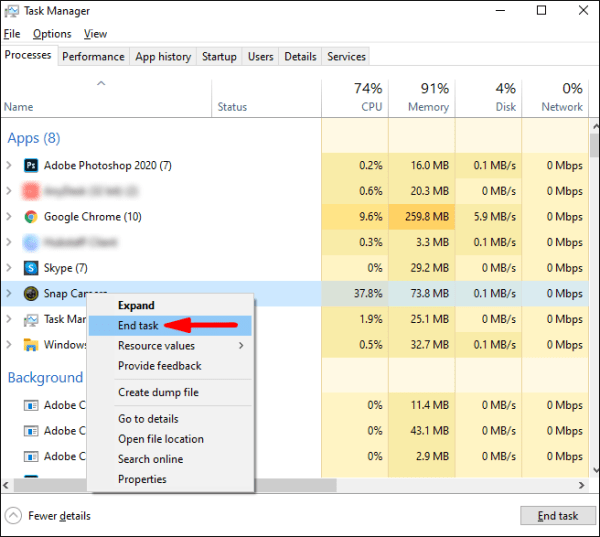Open the Startup tab
This screenshot has width=600, height=537.
pyautogui.click(x=219, y=57)
